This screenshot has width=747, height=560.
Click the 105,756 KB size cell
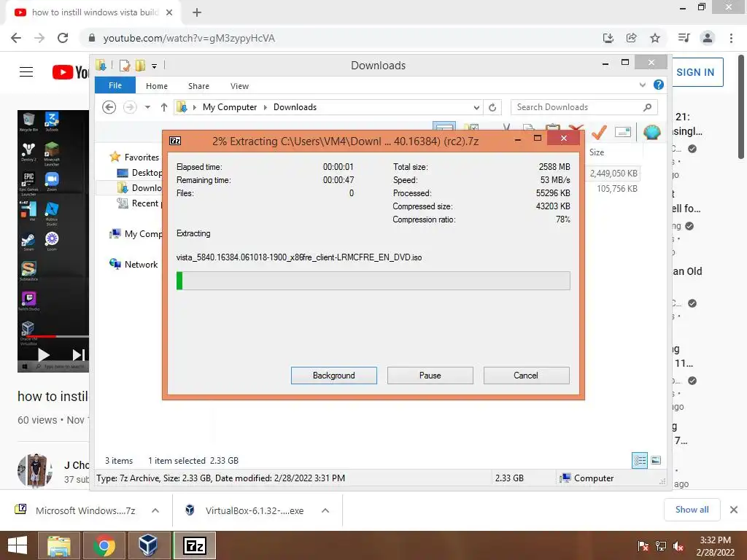coord(617,189)
